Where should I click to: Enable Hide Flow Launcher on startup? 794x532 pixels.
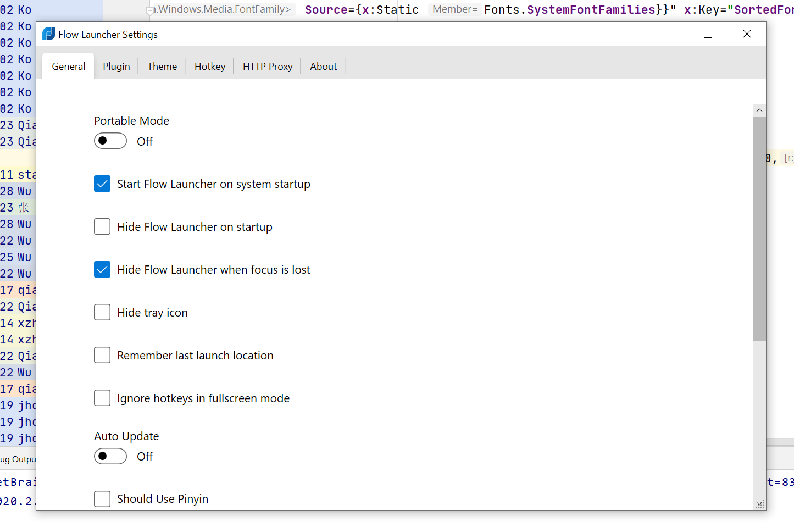(102, 226)
